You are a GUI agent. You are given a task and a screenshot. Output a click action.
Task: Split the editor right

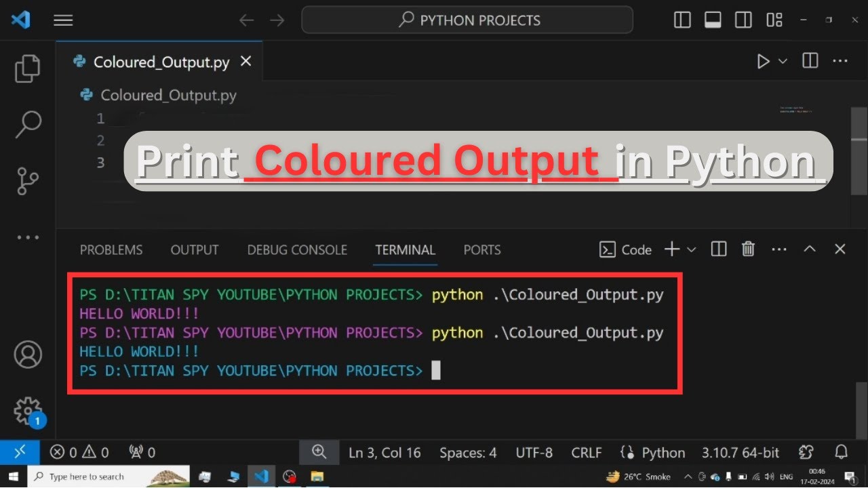(810, 61)
